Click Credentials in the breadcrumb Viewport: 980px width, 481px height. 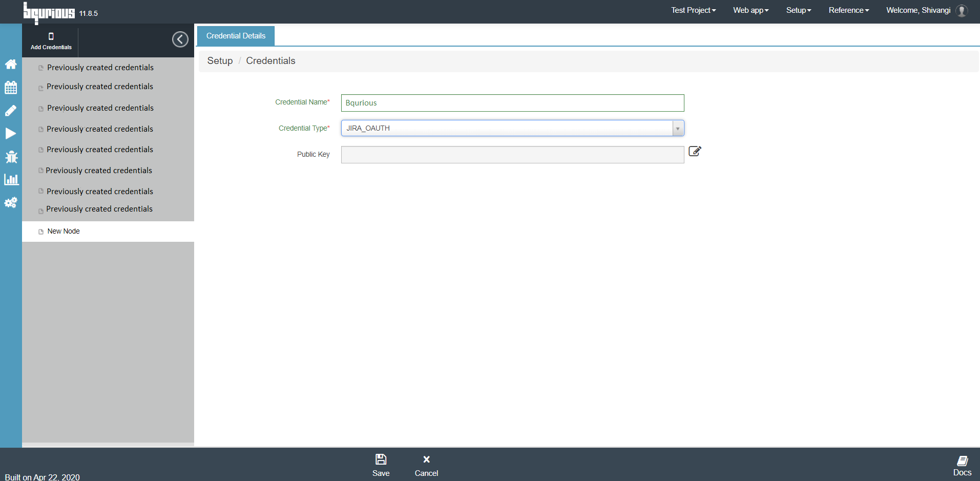coord(270,61)
